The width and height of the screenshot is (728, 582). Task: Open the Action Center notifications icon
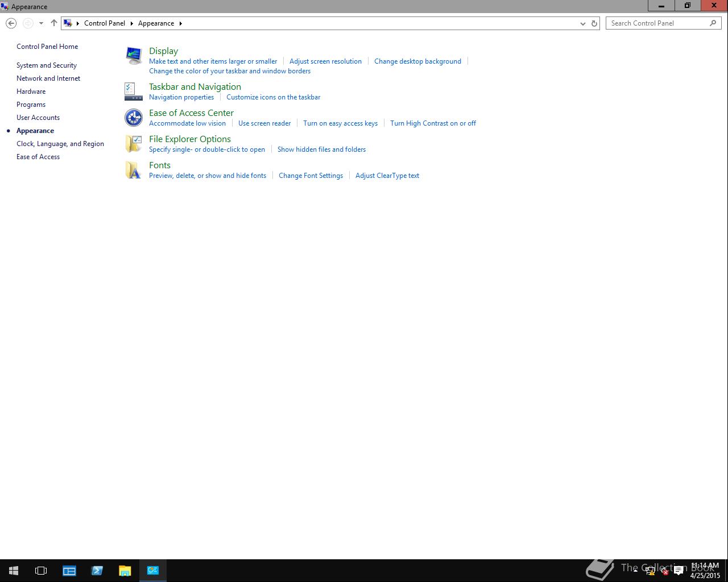pos(679,571)
